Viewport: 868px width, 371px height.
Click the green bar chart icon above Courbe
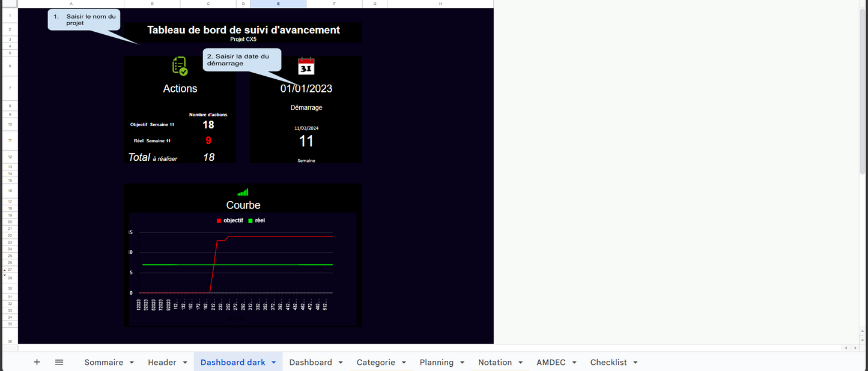243,192
